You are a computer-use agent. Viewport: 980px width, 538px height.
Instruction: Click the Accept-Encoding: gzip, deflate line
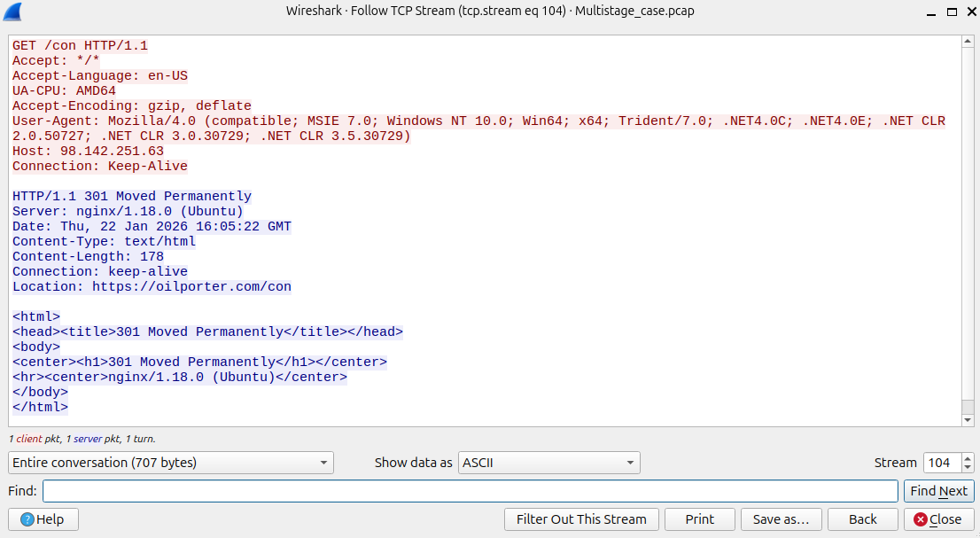(132, 106)
